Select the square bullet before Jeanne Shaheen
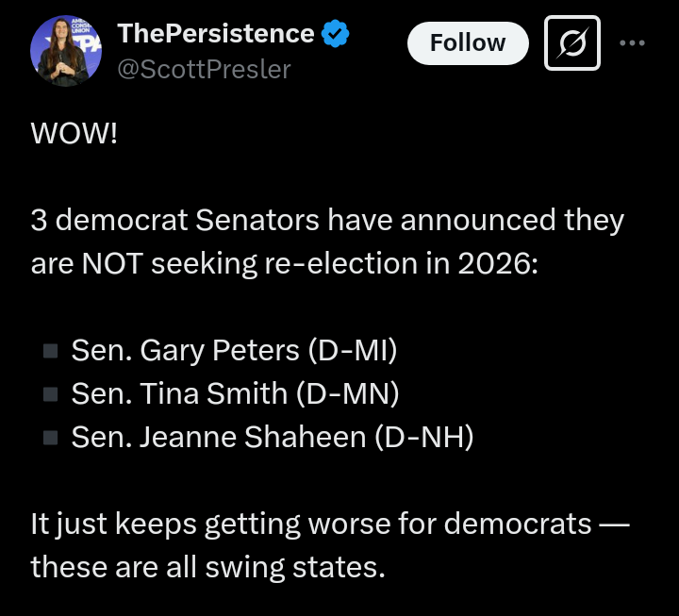This screenshot has width=679, height=616. tap(51, 438)
